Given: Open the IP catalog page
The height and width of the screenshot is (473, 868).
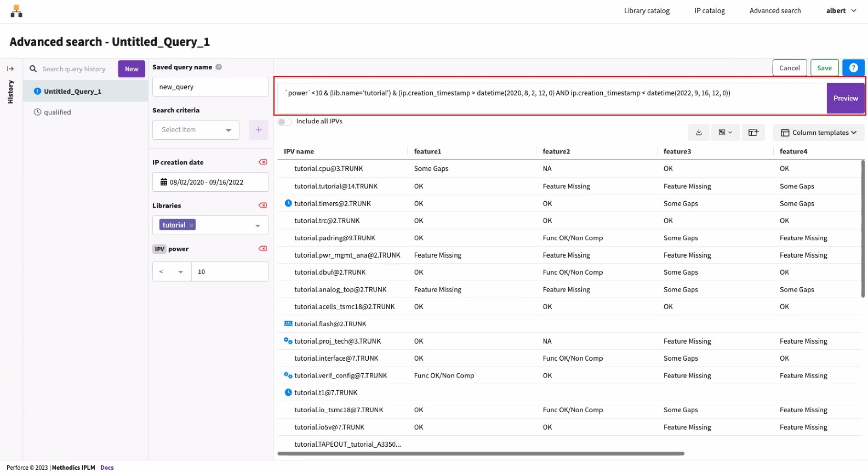Looking at the screenshot, I should point(709,11).
